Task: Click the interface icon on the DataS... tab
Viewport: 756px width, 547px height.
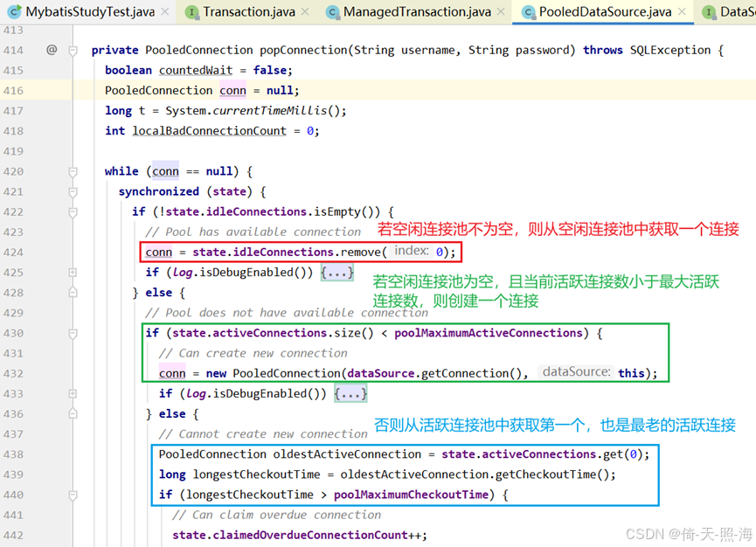Action: coord(709,12)
